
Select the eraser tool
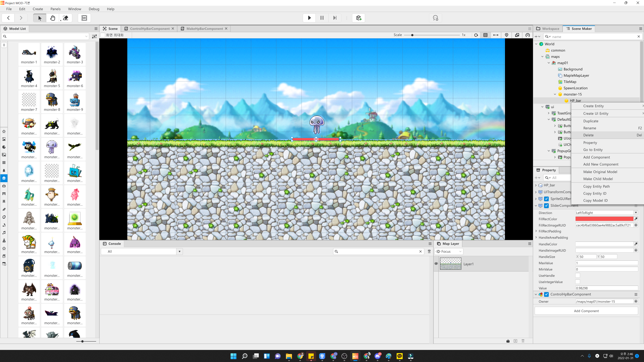point(66,18)
